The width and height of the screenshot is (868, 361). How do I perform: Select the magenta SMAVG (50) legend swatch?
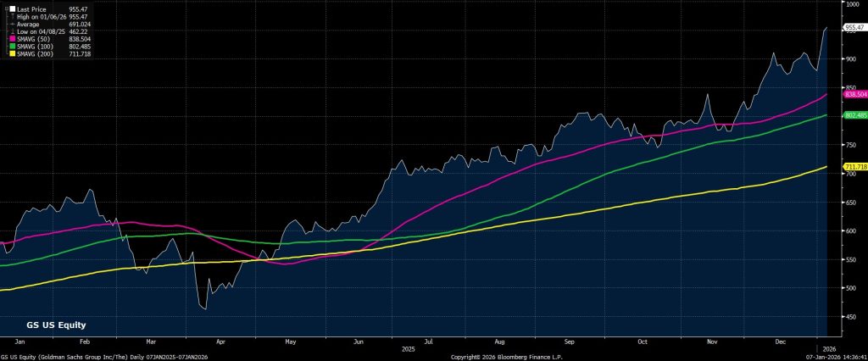[x=11, y=38]
